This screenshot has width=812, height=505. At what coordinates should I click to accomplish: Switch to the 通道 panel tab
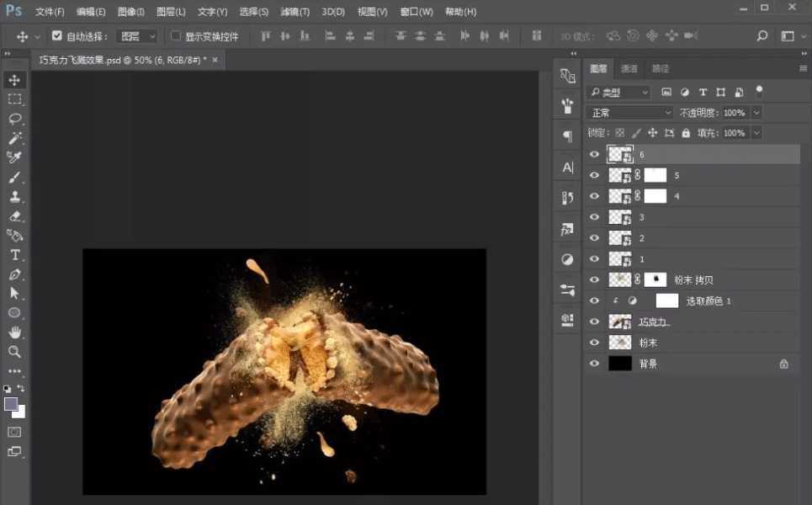coord(629,69)
